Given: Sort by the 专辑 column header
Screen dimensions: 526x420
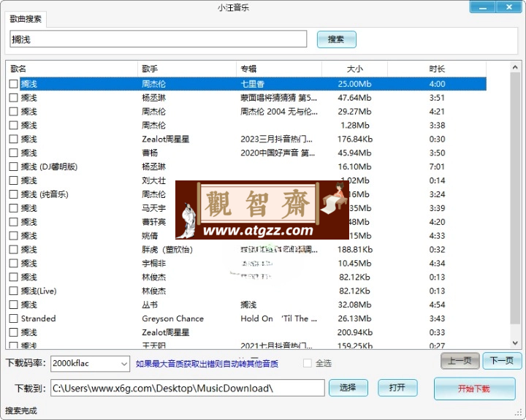Looking at the screenshot, I should click(x=279, y=69).
